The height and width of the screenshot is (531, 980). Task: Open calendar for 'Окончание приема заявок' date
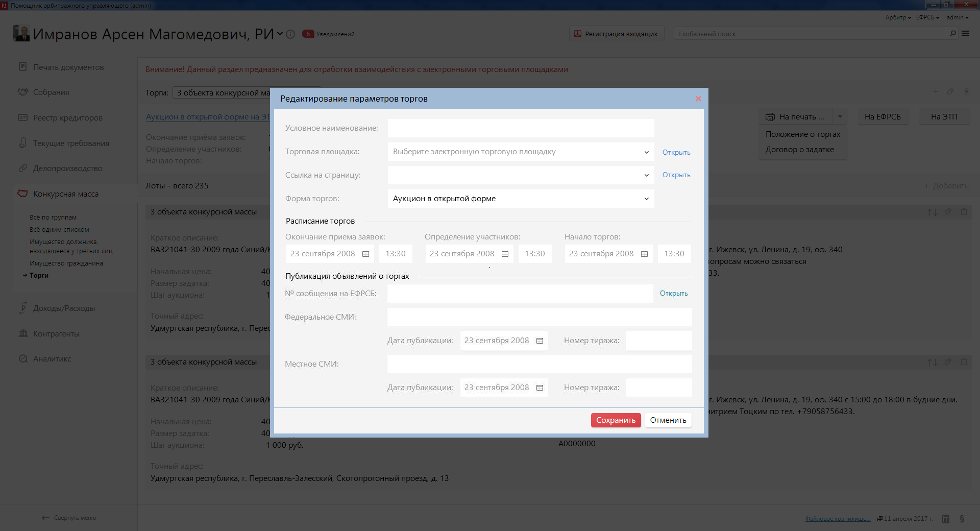point(365,254)
